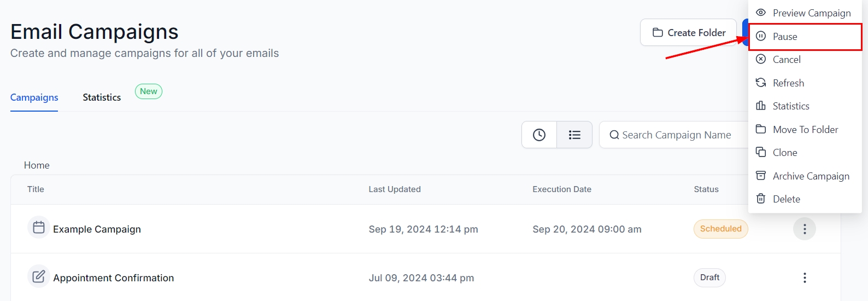Open Statistics from the dropdown menu
The image size is (868, 301).
(x=790, y=106)
